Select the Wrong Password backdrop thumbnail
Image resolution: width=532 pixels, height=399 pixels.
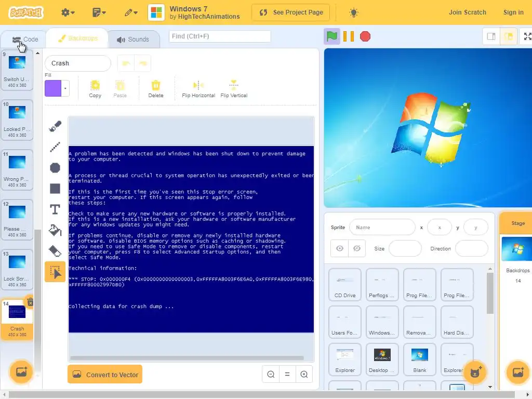click(17, 170)
